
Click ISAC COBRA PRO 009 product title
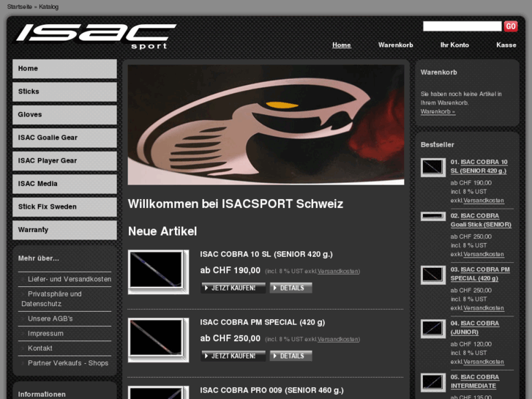(271, 390)
